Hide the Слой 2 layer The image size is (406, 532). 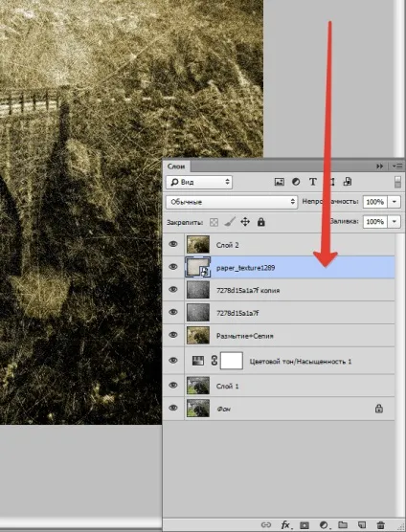(x=173, y=244)
